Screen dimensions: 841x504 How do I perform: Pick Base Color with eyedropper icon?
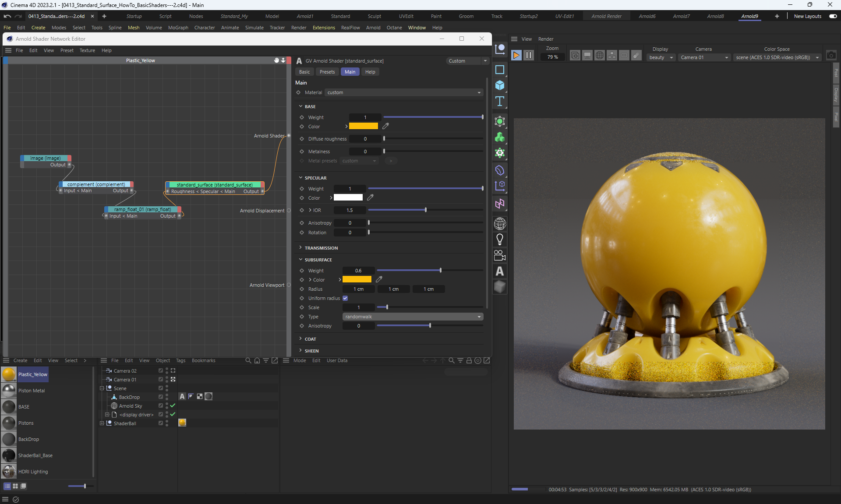(385, 126)
